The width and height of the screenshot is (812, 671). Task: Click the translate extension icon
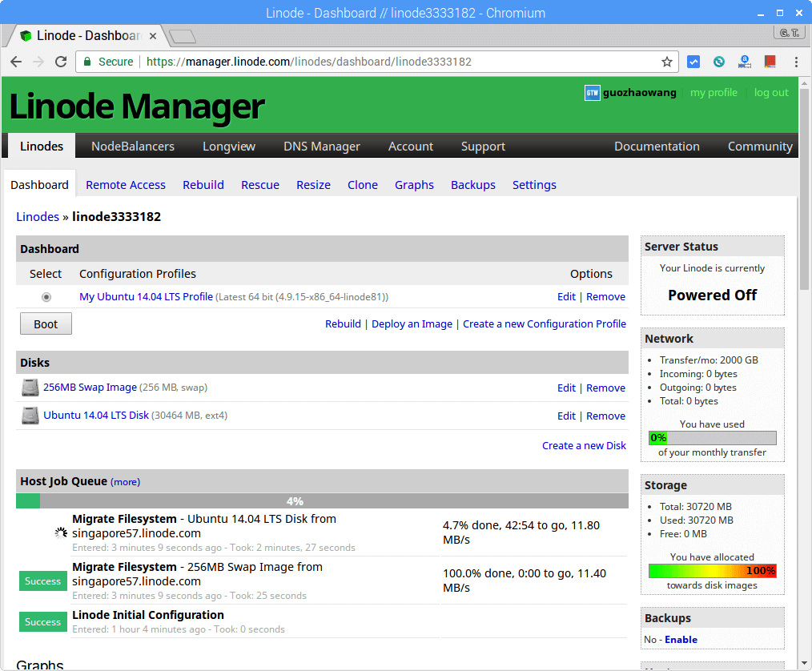coord(744,61)
